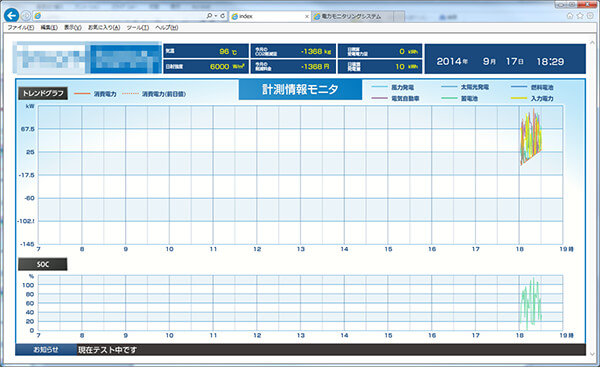Open the ツール(T) menu
The width and height of the screenshot is (600, 367).
tap(138, 28)
